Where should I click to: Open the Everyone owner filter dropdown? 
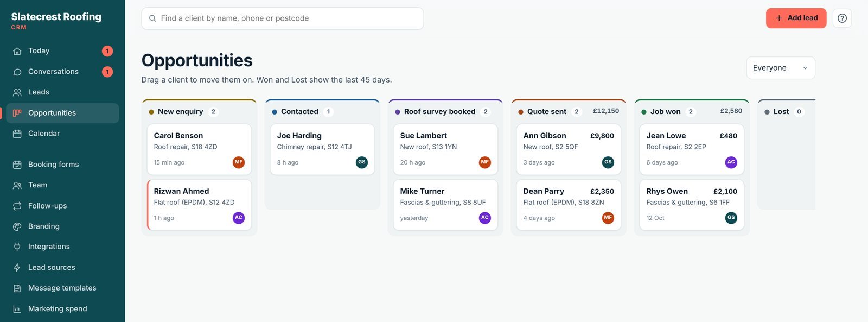(781, 68)
